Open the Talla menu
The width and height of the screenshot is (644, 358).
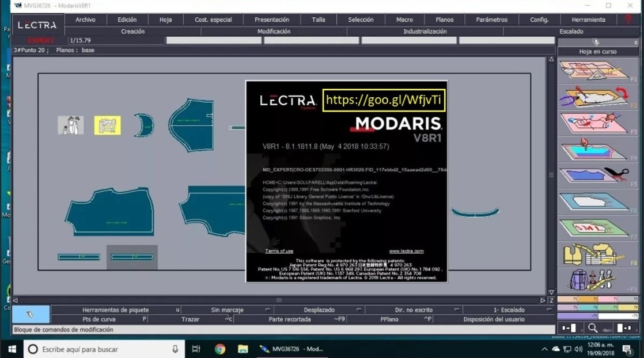(x=319, y=20)
